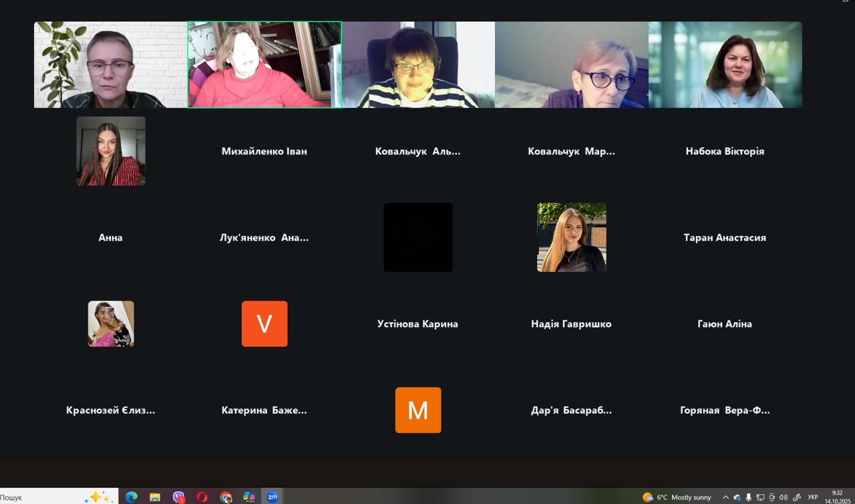855x504 pixels.
Task: Select the orange M participant avatar
Action: (418, 410)
